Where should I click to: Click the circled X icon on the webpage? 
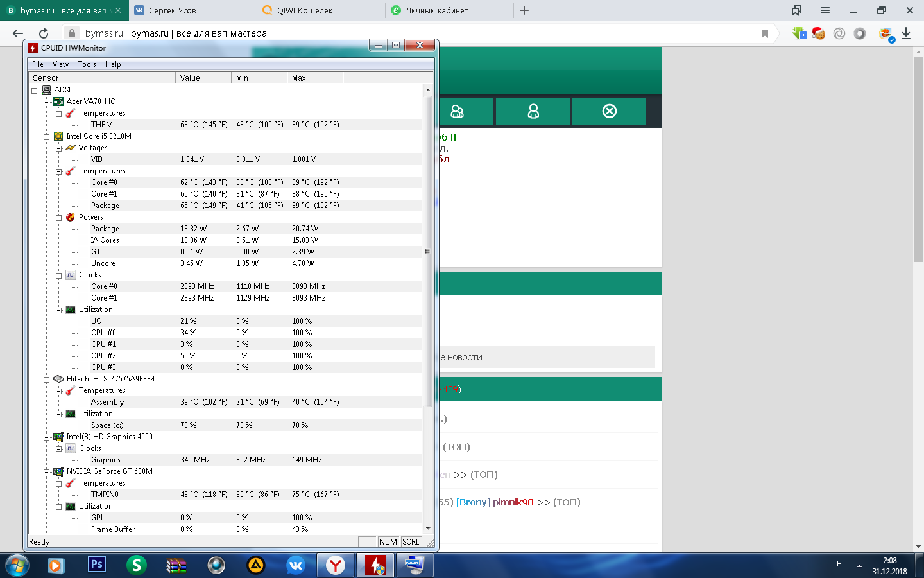(x=610, y=111)
